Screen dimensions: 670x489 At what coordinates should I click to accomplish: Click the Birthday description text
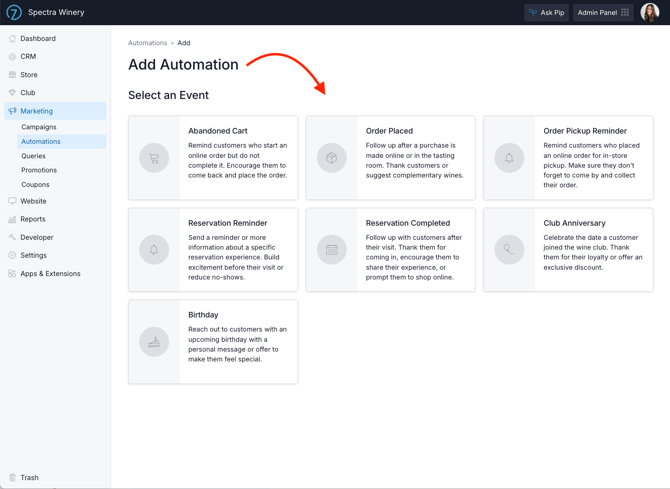coord(238,345)
